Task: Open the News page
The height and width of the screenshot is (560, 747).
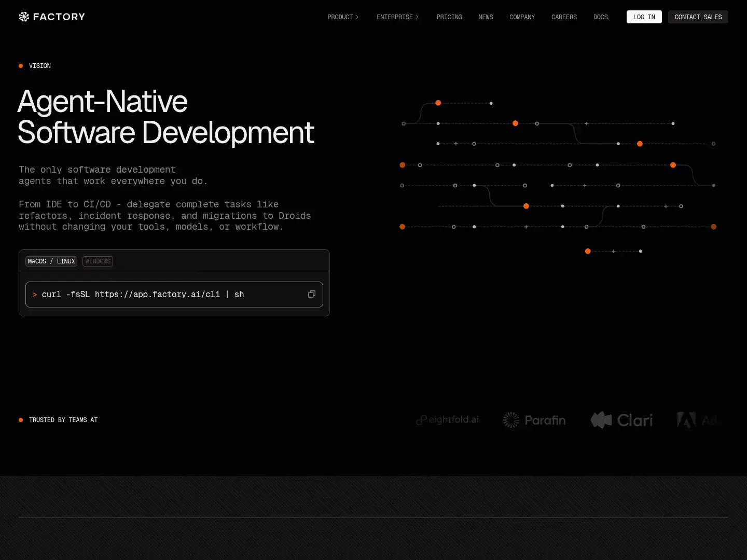Action: click(486, 17)
